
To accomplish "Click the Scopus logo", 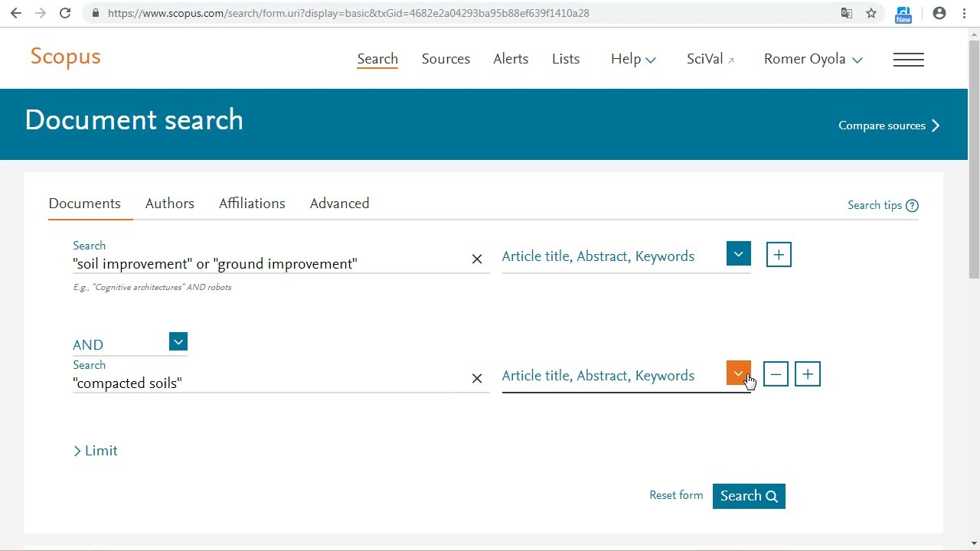I will click(65, 57).
